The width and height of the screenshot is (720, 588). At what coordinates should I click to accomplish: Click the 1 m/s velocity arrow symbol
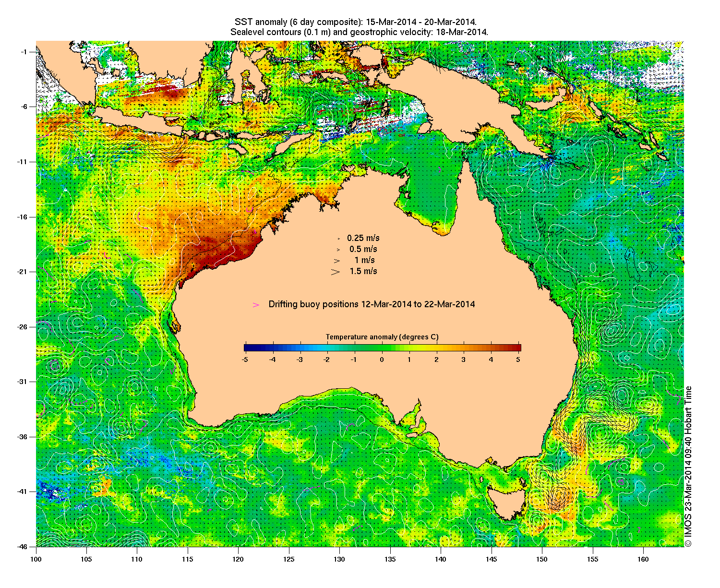coord(337,261)
